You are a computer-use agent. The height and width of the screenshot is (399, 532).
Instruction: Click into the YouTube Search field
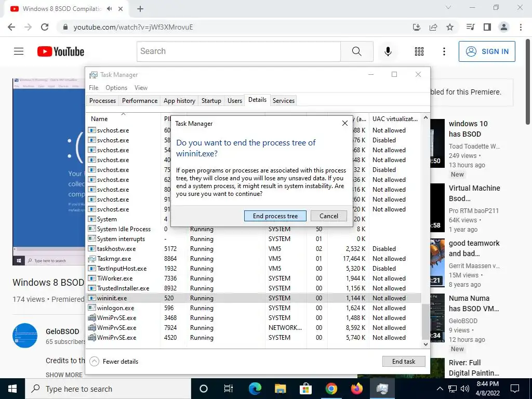click(x=238, y=51)
